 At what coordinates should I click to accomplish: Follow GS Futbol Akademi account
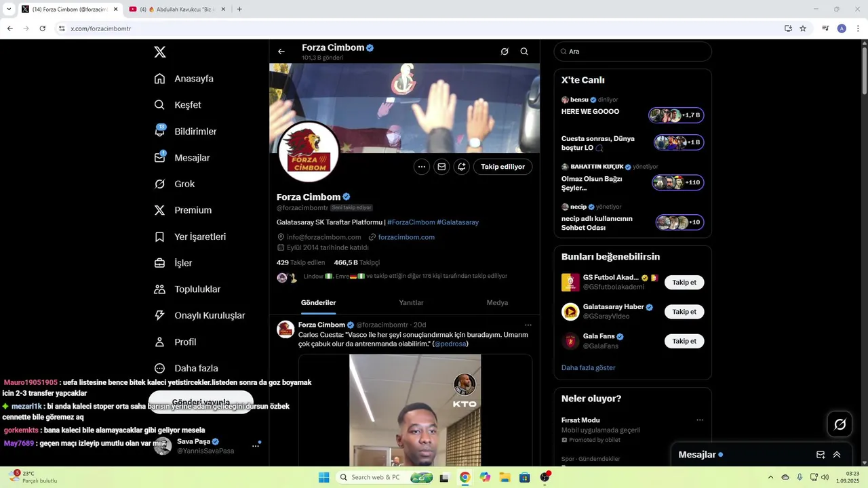click(684, 283)
